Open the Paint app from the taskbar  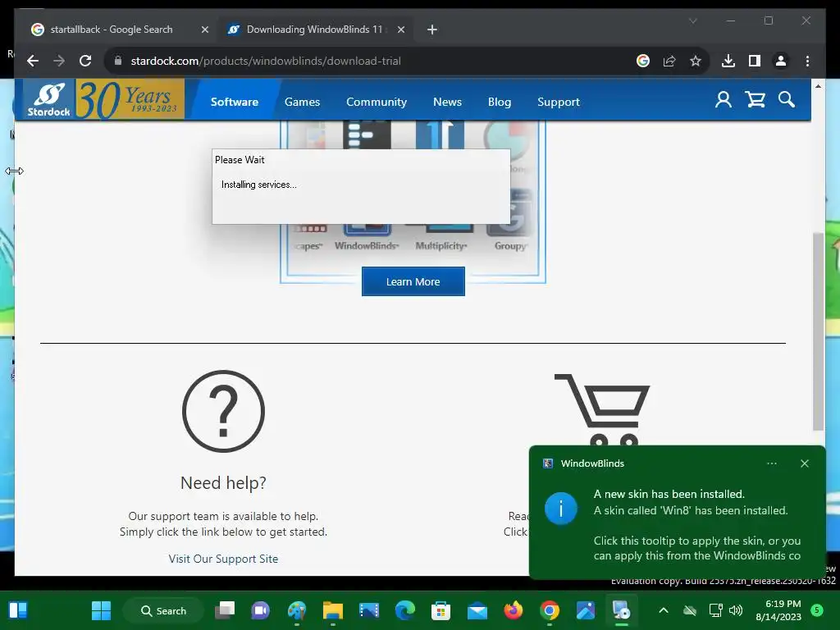click(x=297, y=610)
